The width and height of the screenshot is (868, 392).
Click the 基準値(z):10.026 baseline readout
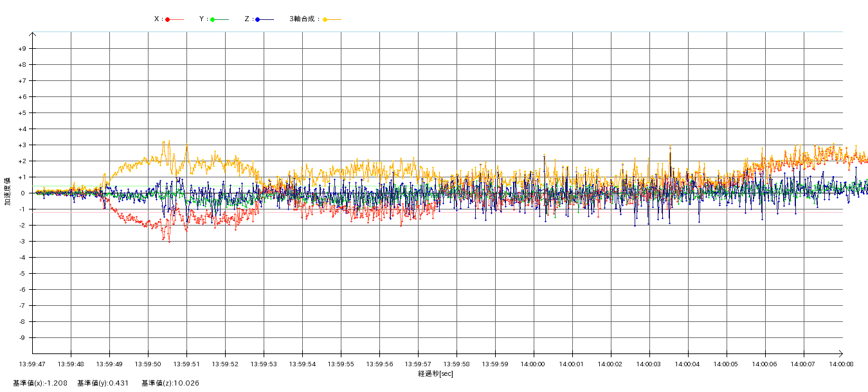(170, 383)
